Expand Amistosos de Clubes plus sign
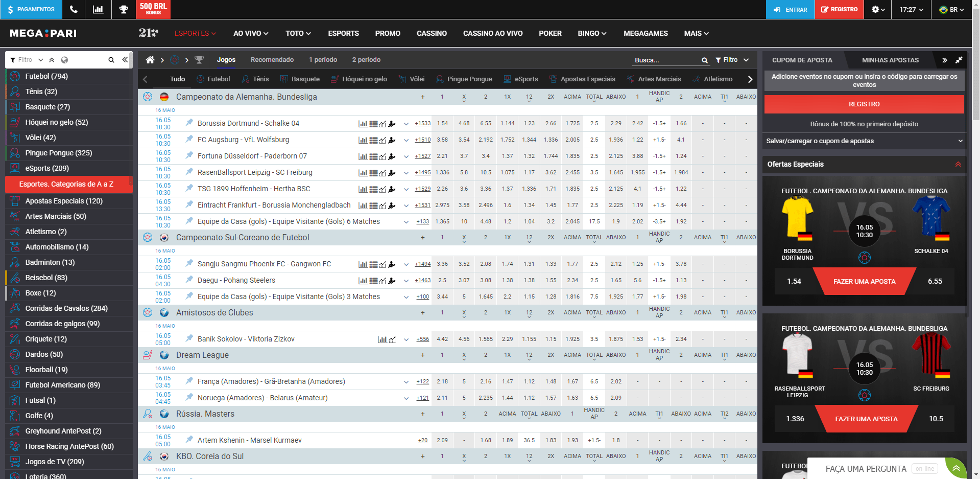This screenshot has width=980, height=479. pos(422,313)
